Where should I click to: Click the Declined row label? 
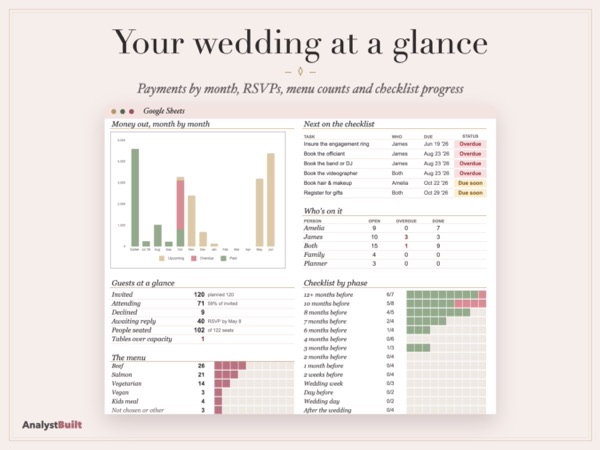click(124, 312)
